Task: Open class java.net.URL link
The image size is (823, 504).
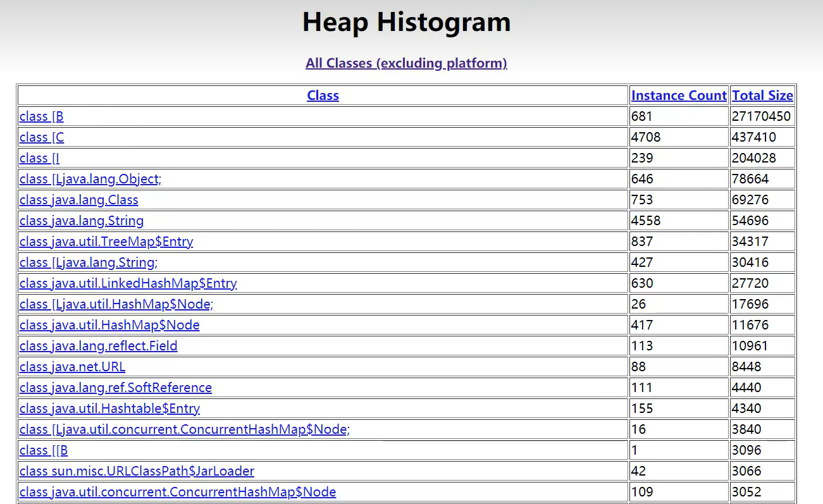Action: pos(73,367)
